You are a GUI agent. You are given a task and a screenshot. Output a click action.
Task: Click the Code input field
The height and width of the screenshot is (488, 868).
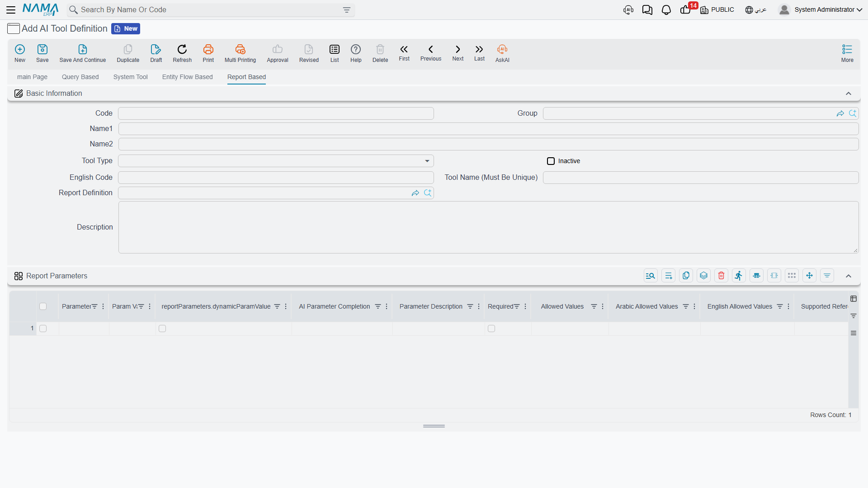276,113
